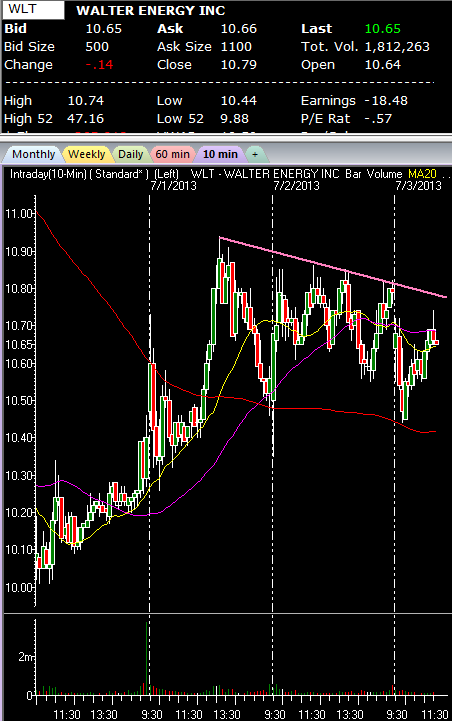Image resolution: width=452 pixels, height=721 pixels.
Task: Click the Bar chart type label
Action: [353, 174]
